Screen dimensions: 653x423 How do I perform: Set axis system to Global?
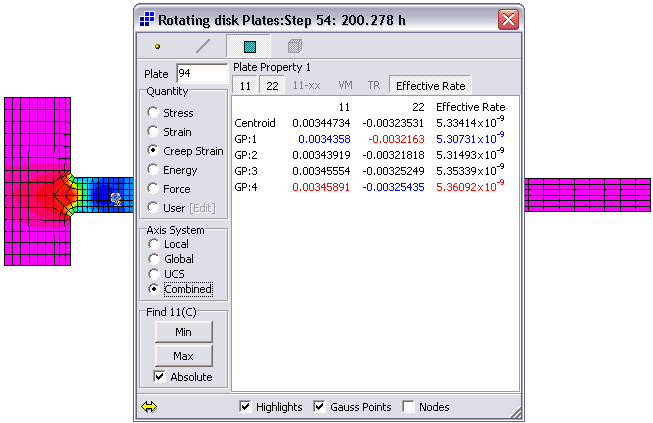(x=152, y=259)
